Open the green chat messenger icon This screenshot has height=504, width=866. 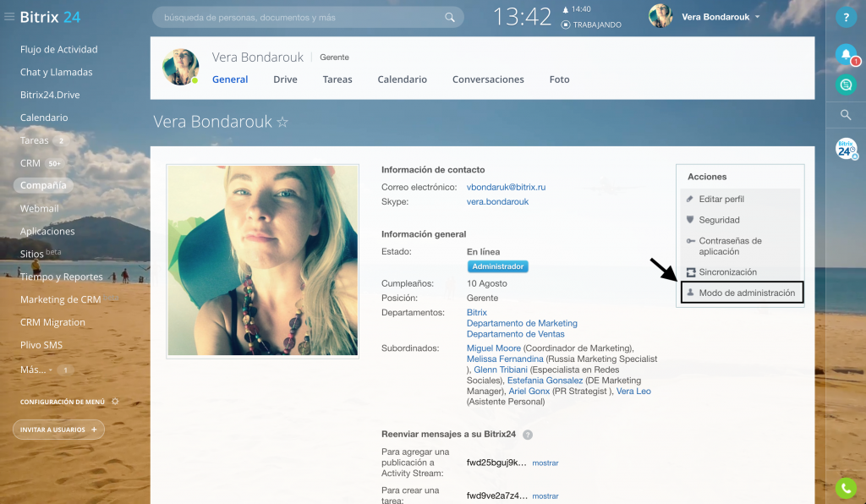click(846, 85)
